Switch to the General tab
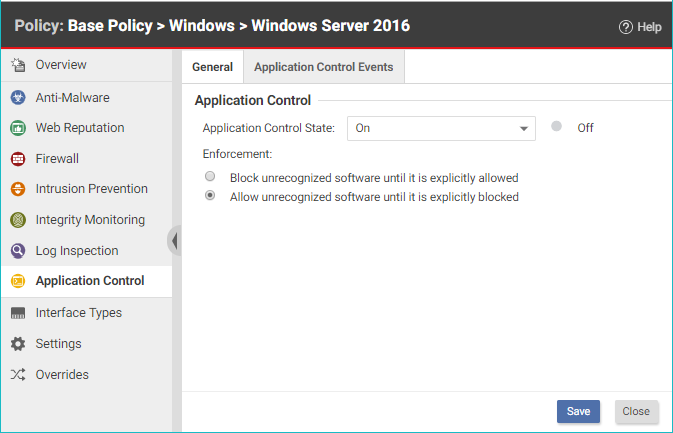Viewport: 673px width, 433px height. pos(212,67)
